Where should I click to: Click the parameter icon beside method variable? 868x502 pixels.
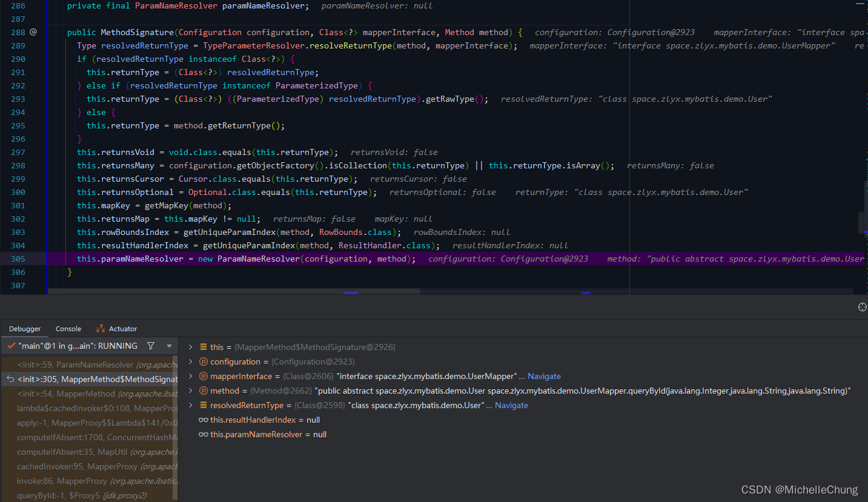pyautogui.click(x=204, y=391)
